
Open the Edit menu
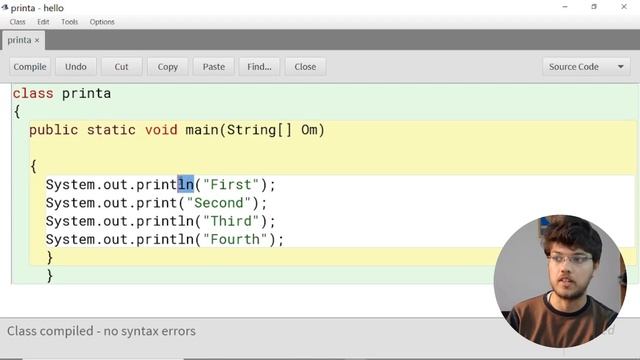pos(43,22)
